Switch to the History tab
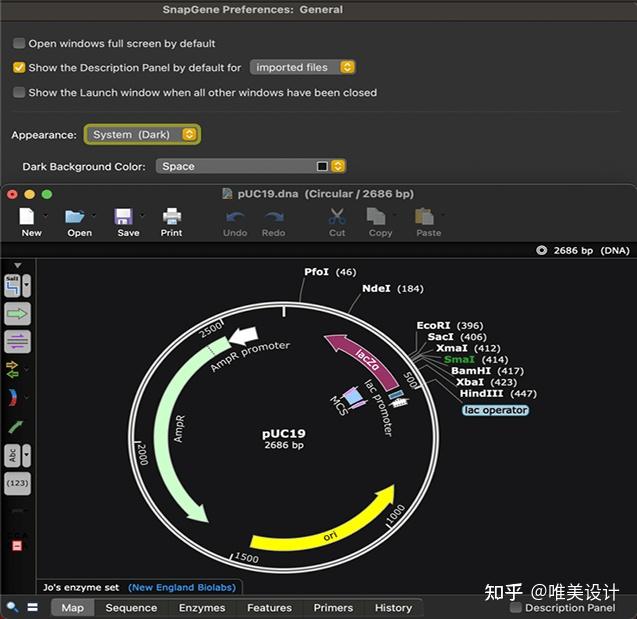 (x=393, y=608)
